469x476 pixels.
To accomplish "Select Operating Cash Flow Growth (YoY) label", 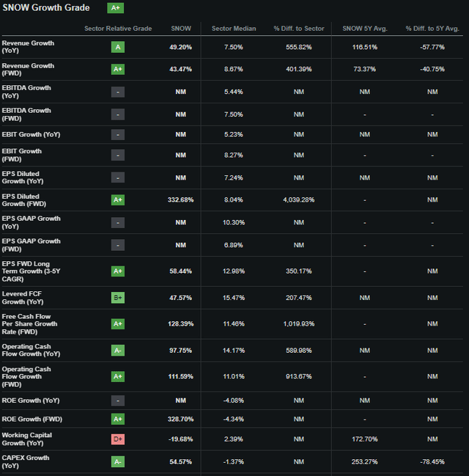I will tap(31, 350).
